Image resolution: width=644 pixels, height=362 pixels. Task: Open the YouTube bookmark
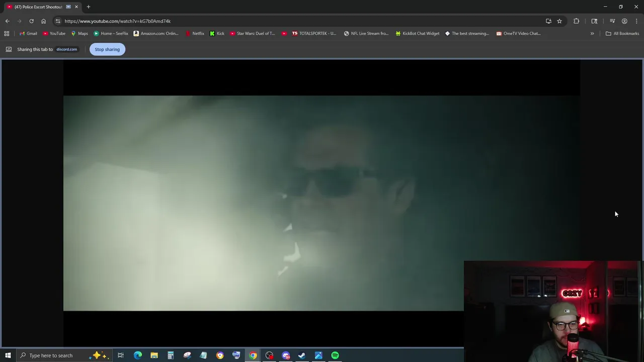(x=54, y=34)
